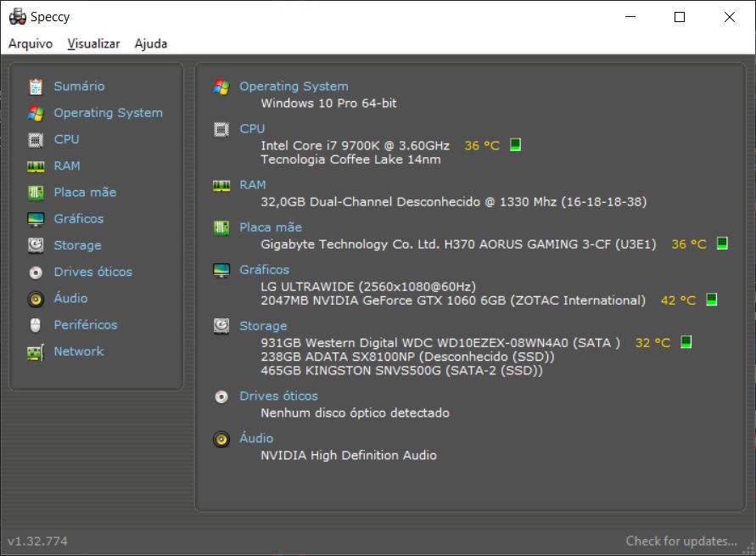Open Placa mãe section in sidebar

click(x=85, y=193)
